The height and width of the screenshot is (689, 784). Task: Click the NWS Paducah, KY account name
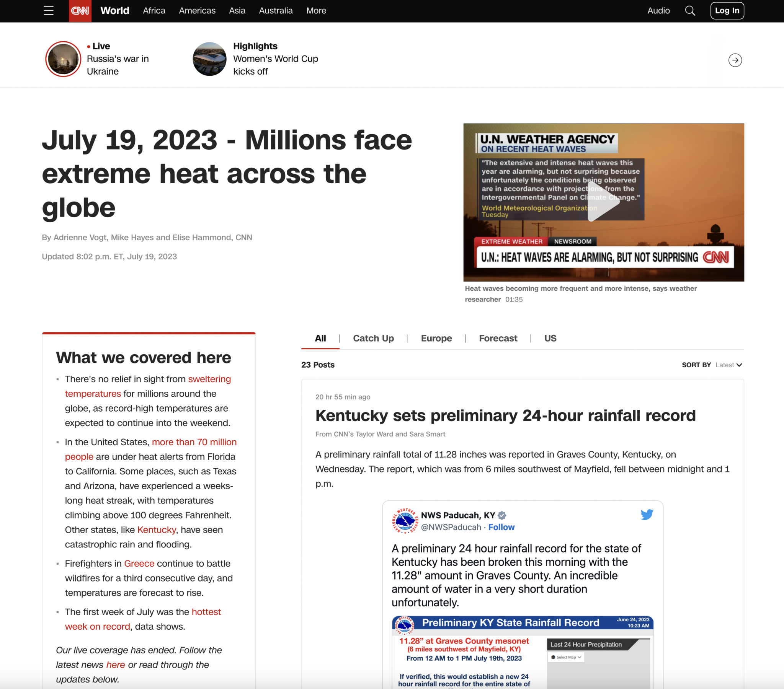pos(458,515)
